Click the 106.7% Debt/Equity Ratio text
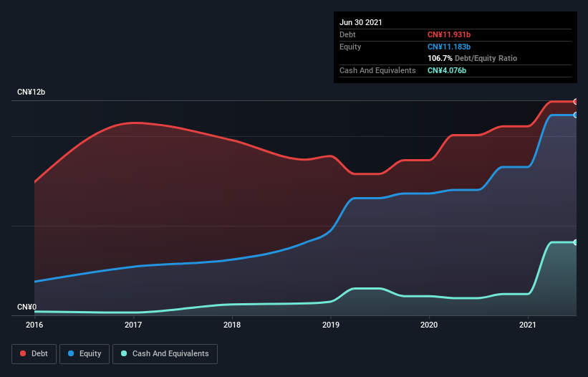Screen dimensions: 588x377 click(x=472, y=58)
